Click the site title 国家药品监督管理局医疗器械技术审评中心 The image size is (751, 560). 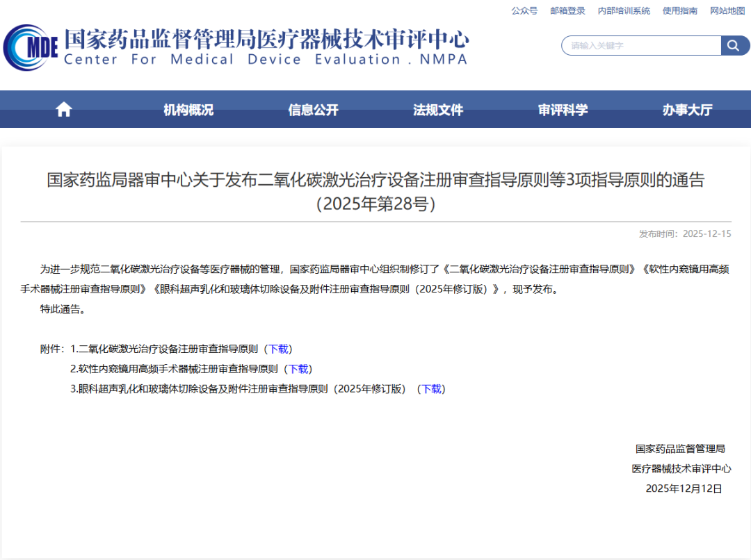[x=266, y=39]
